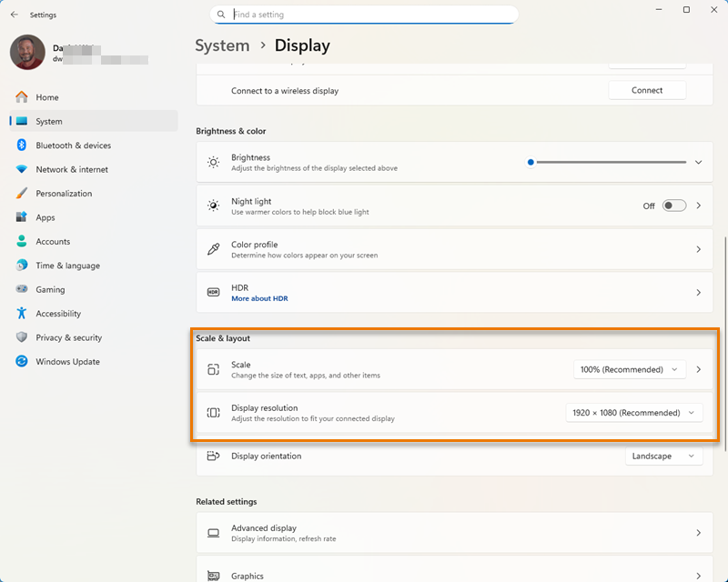Click the Scale & layout heading
The image size is (728, 582).
(x=223, y=338)
